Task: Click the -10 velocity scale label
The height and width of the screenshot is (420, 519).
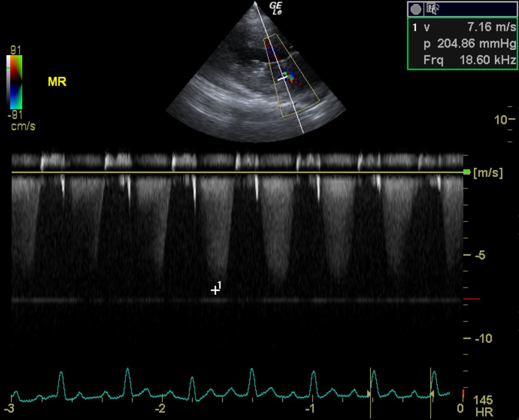Action: 483,338
